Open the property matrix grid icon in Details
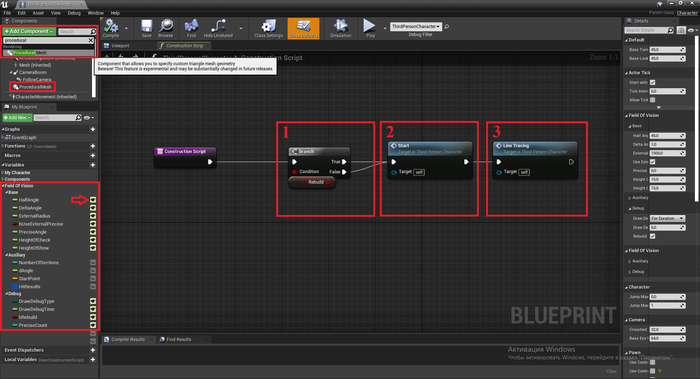700x379 pixels. 681,30
